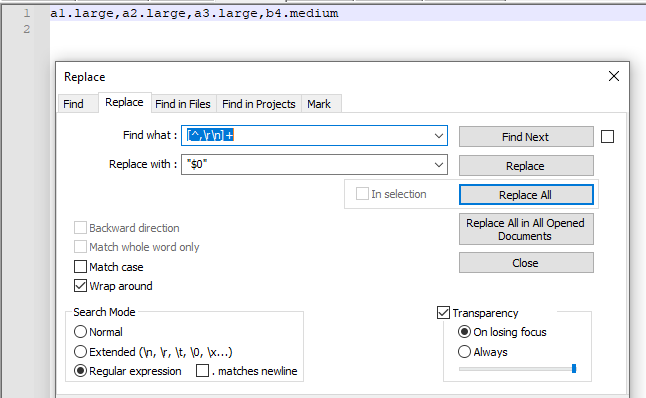This screenshot has height=398, width=646.
Task: Uncheck the Wrap around option
Action: coord(80,286)
